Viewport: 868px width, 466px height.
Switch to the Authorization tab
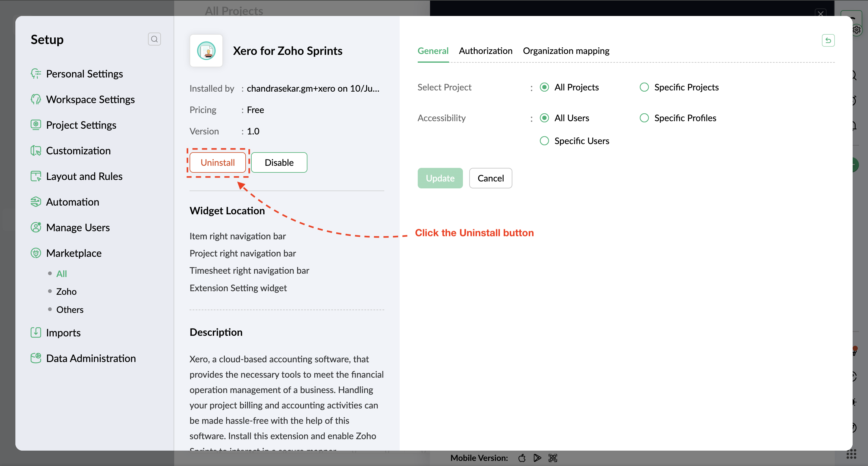(x=486, y=51)
